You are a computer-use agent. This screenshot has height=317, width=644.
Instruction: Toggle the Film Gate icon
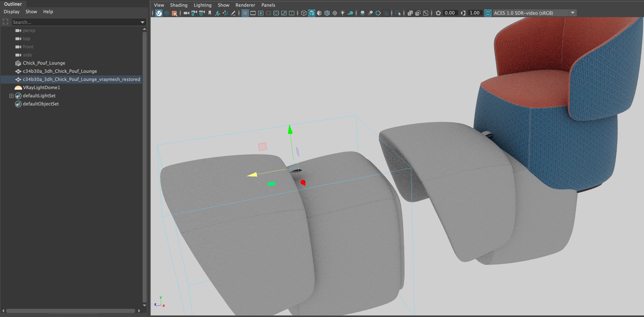click(253, 13)
